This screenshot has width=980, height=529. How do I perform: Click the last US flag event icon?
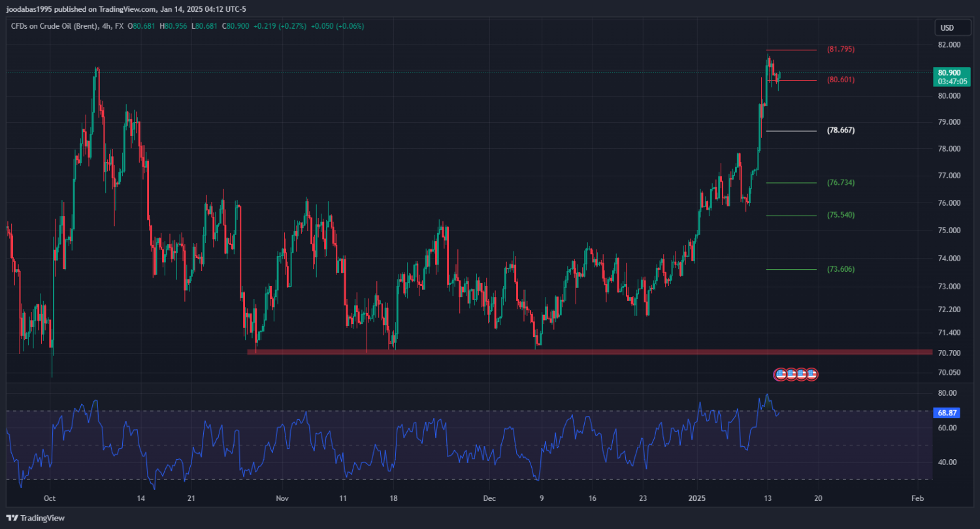[811, 374]
